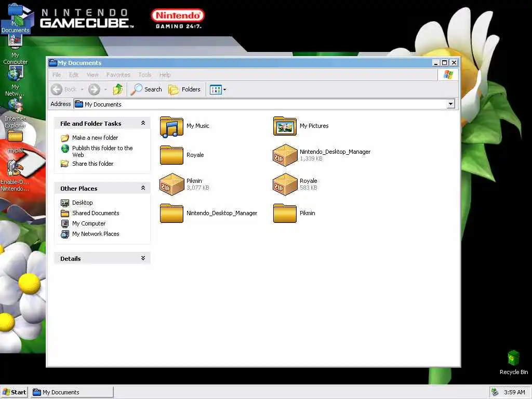
Task: Click the My Documents taskbar button
Action: [x=72, y=392]
